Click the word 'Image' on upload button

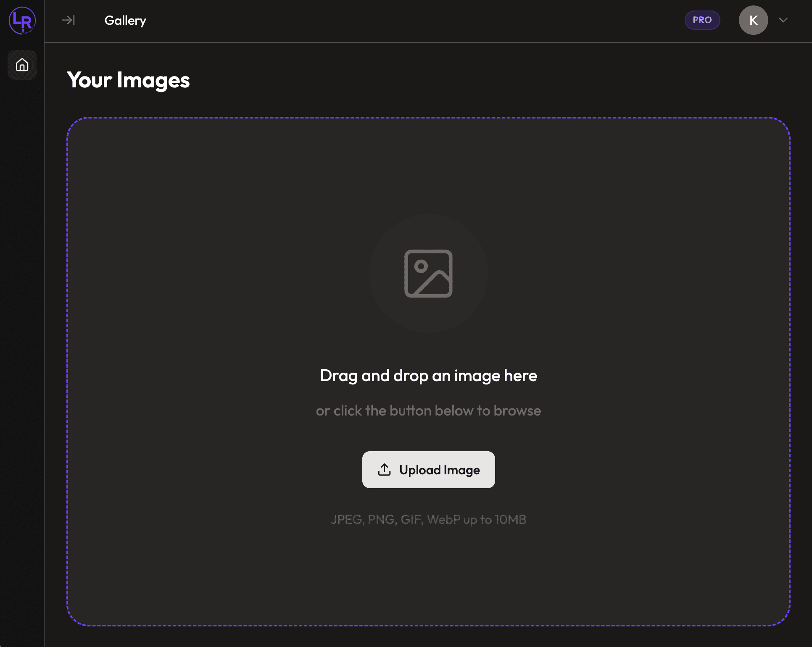(461, 470)
